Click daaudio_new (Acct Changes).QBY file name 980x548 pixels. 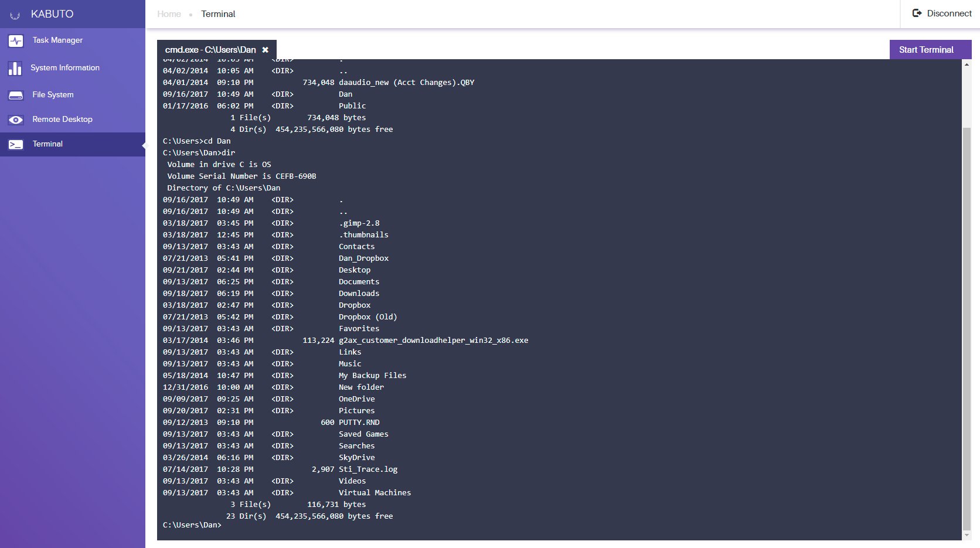click(406, 83)
